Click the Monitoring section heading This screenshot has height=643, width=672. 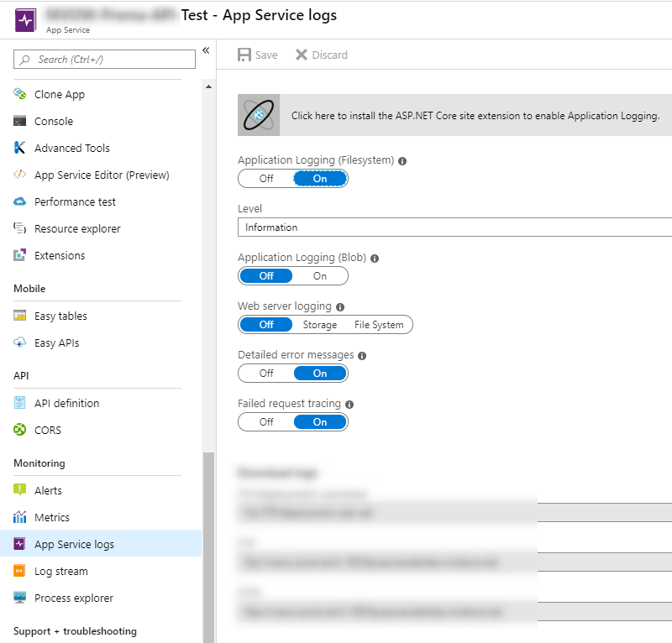pyautogui.click(x=39, y=463)
